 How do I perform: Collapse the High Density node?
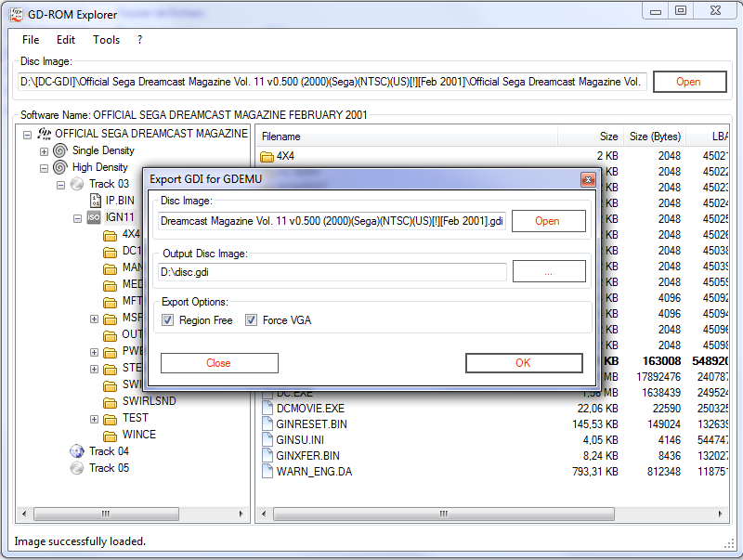coord(44,168)
